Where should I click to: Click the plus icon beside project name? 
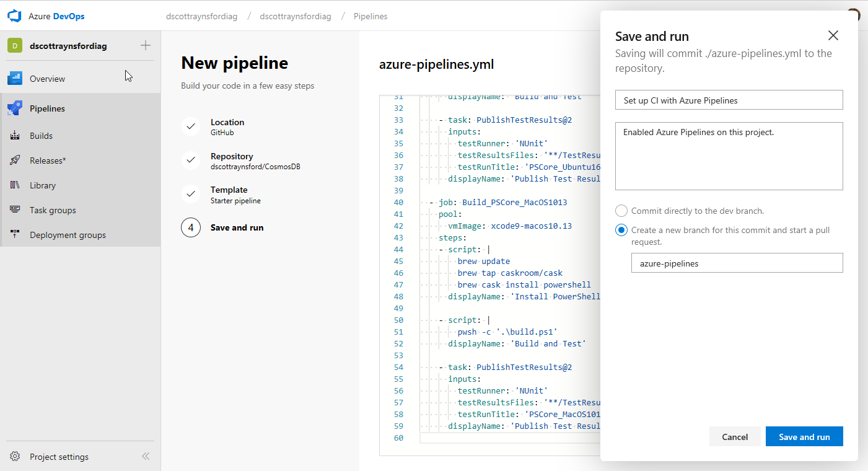tap(146, 45)
